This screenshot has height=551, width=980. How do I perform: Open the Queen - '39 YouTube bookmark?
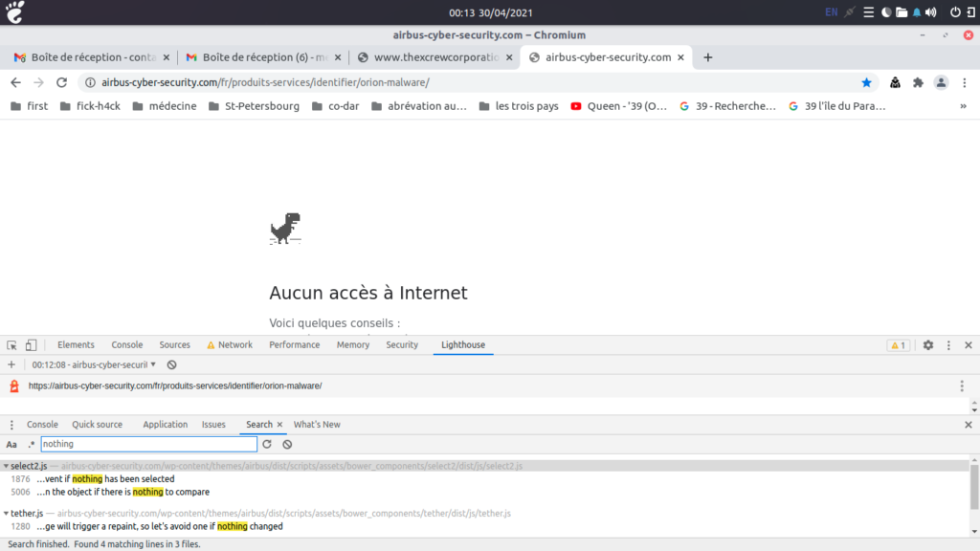tap(619, 106)
